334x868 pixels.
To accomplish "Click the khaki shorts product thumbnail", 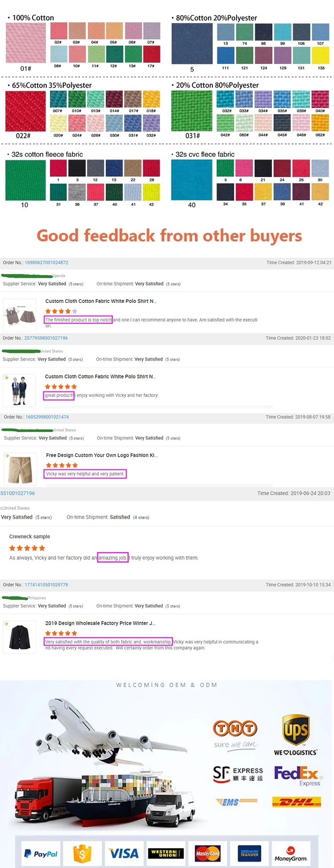I will point(20,469).
